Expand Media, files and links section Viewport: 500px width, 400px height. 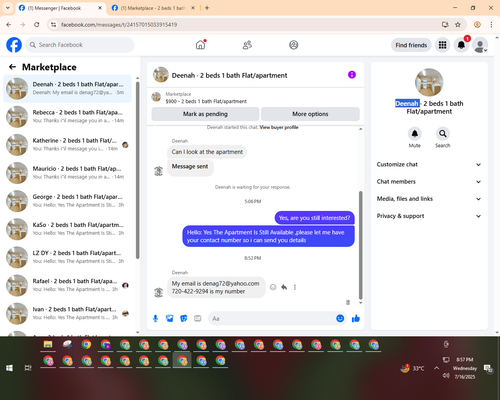pyautogui.click(x=429, y=199)
